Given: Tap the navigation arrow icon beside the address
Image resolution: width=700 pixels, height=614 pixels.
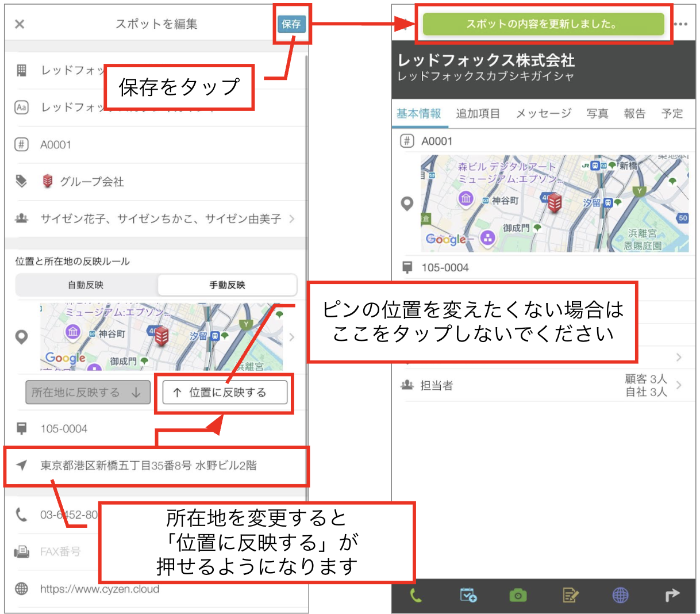Looking at the screenshot, I should pyautogui.click(x=21, y=466).
